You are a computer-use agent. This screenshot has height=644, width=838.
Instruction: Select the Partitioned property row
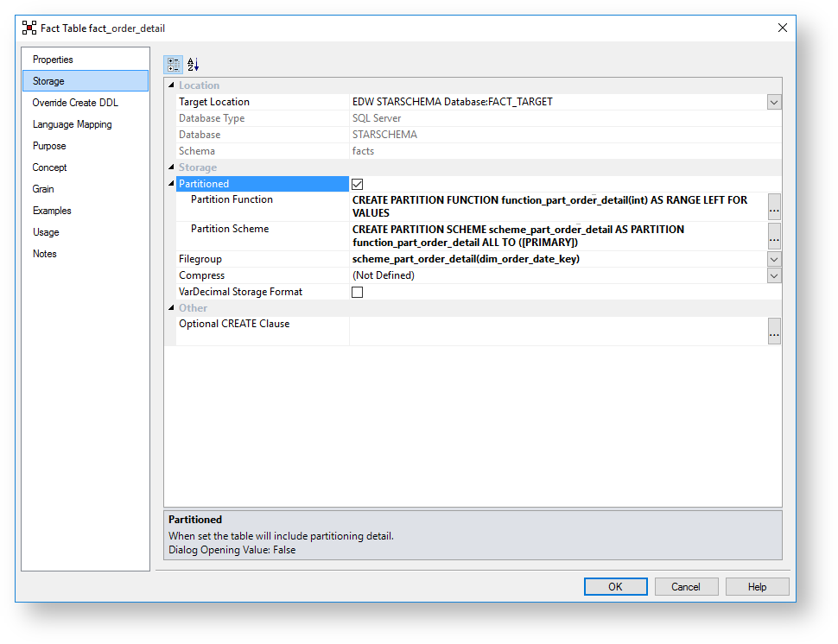(x=263, y=184)
